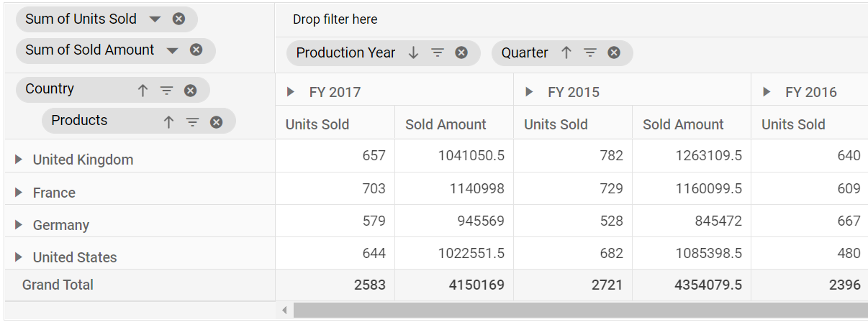
Task: Click the Quarter field label
Action: pyautogui.click(x=525, y=52)
